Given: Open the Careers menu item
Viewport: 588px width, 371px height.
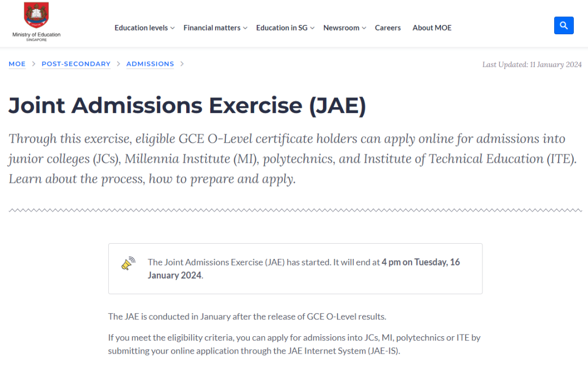Looking at the screenshot, I should (388, 28).
